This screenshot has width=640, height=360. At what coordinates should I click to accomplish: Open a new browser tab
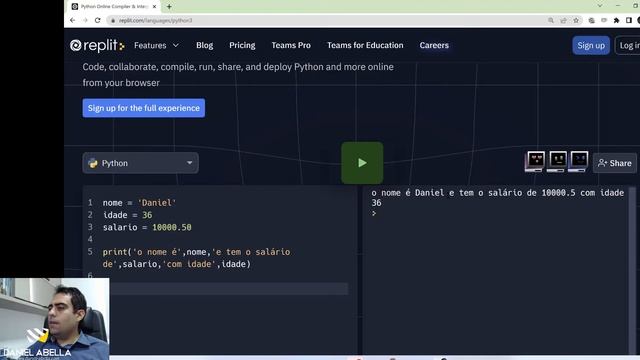[x=169, y=7]
